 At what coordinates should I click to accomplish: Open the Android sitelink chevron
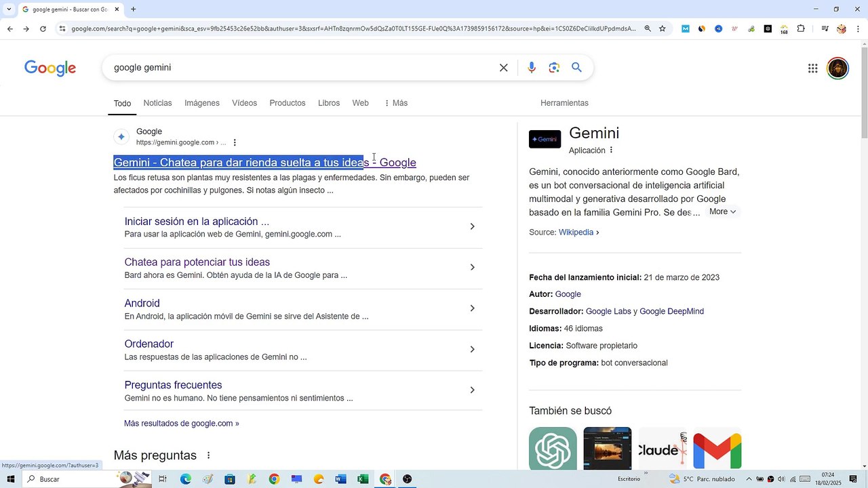coord(472,308)
